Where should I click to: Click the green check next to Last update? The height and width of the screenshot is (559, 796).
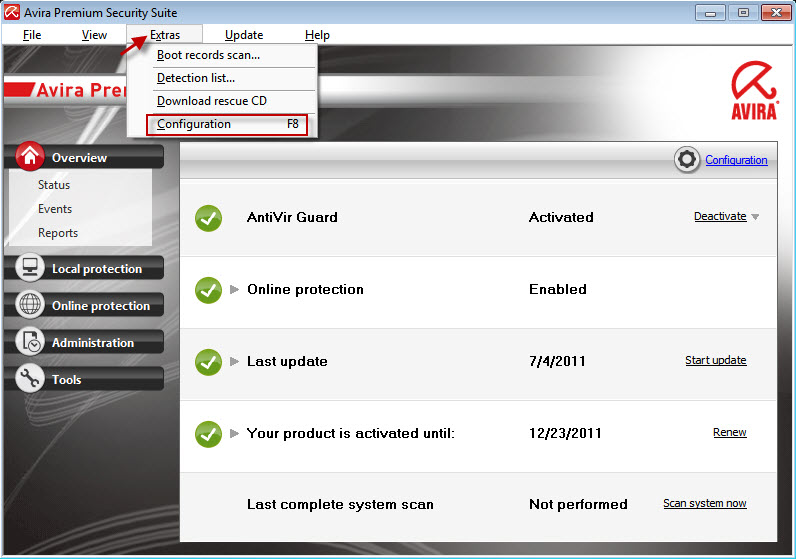pos(208,362)
